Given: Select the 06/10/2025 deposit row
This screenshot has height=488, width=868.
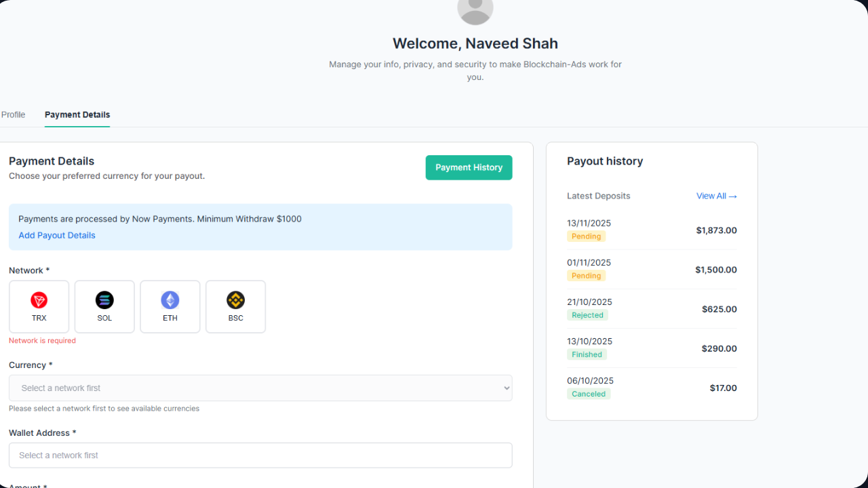Looking at the screenshot, I should click(x=651, y=387).
